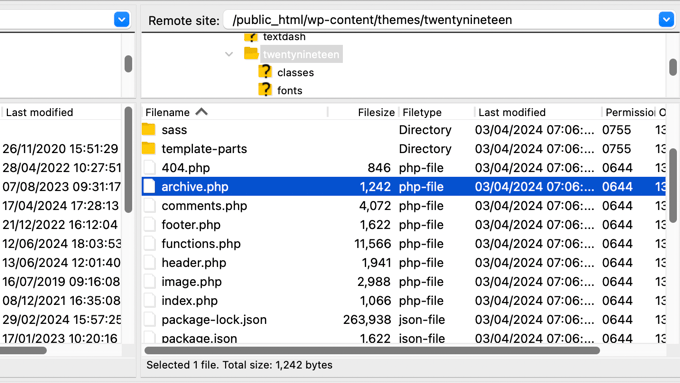Click the remote tree vertical scrollbar thumb
This screenshot has width=680, height=383.
click(673, 67)
